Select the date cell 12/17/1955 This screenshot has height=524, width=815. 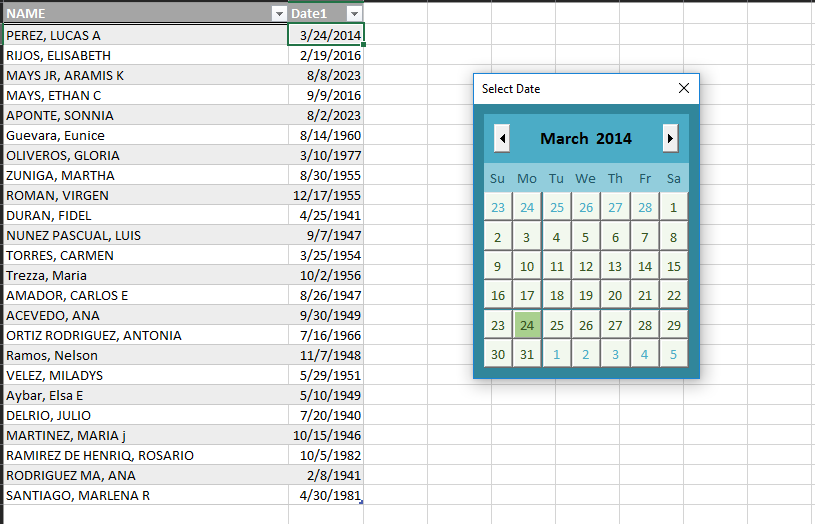(326, 195)
